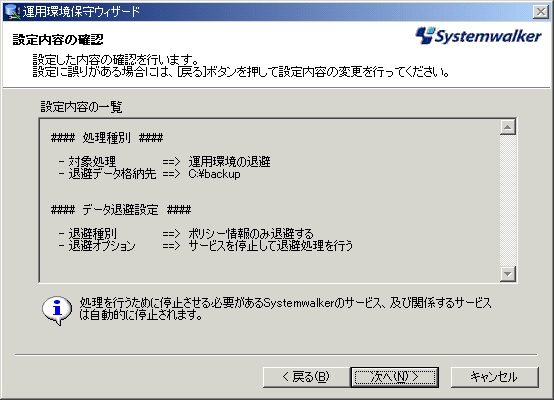
Task: Click the ポリシー情報のみ退避する value
Action: point(251,234)
